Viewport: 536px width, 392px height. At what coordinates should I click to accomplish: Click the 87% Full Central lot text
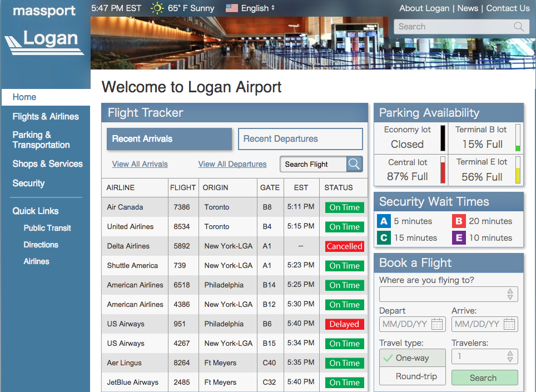tap(407, 176)
